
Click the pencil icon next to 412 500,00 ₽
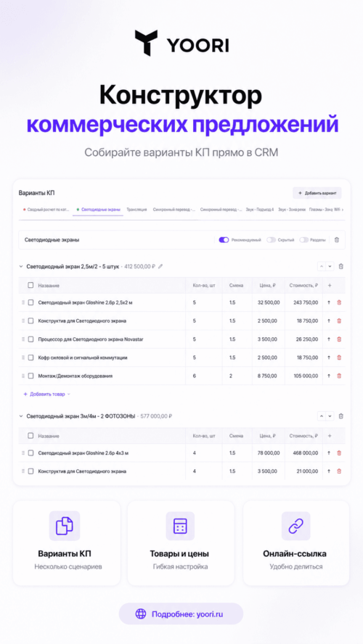160,267
